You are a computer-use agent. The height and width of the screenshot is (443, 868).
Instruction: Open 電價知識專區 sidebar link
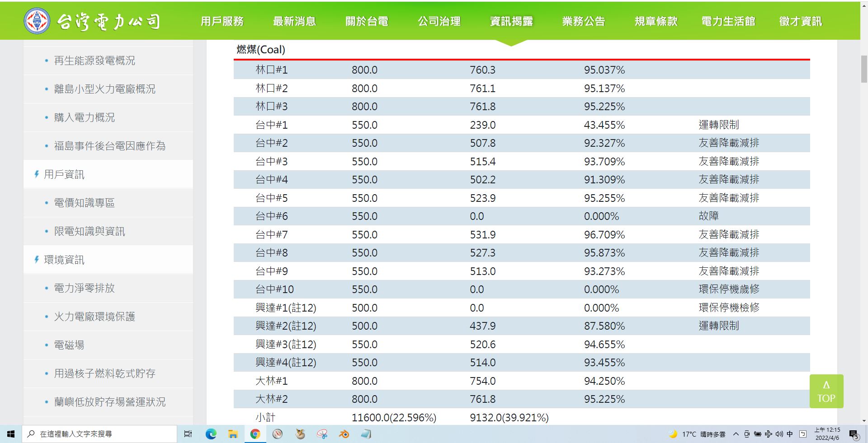click(85, 203)
